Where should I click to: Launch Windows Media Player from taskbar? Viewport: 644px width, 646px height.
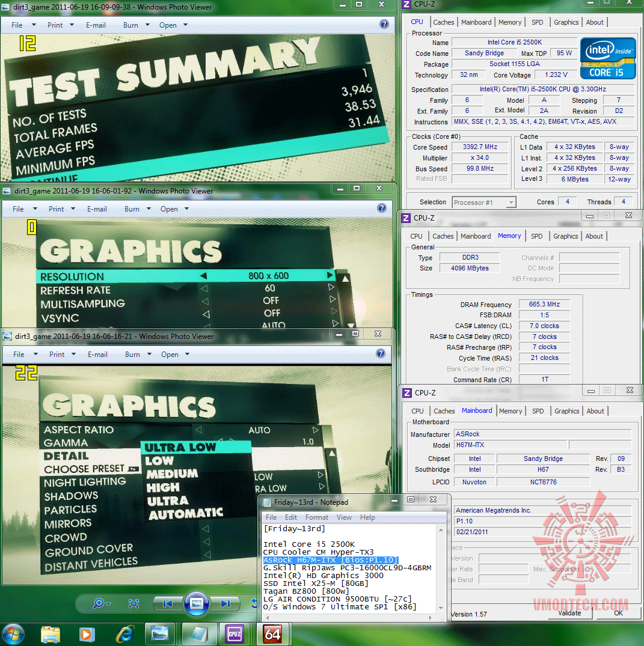coord(87,634)
